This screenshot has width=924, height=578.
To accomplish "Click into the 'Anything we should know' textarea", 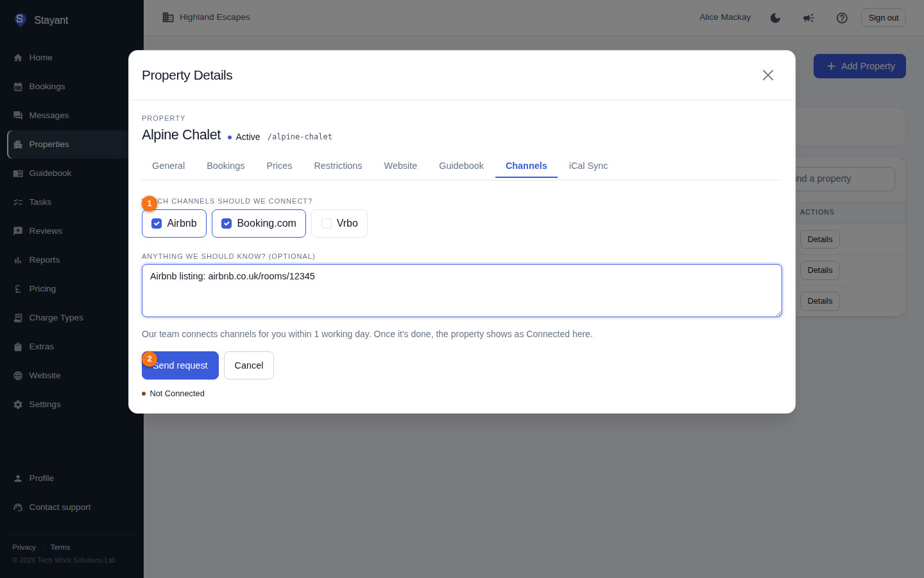I will pos(462,291).
